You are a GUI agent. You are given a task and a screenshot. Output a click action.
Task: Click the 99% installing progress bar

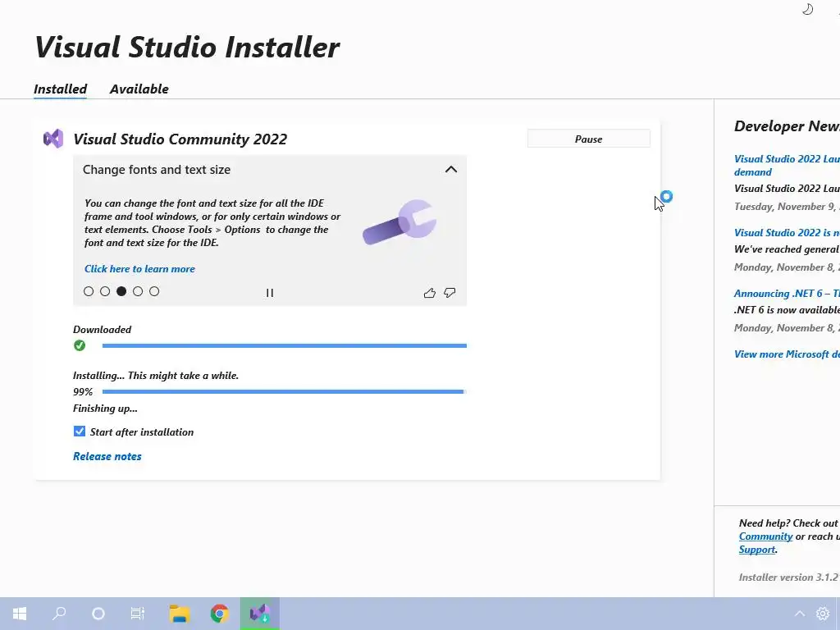click(x=285, y=391)
